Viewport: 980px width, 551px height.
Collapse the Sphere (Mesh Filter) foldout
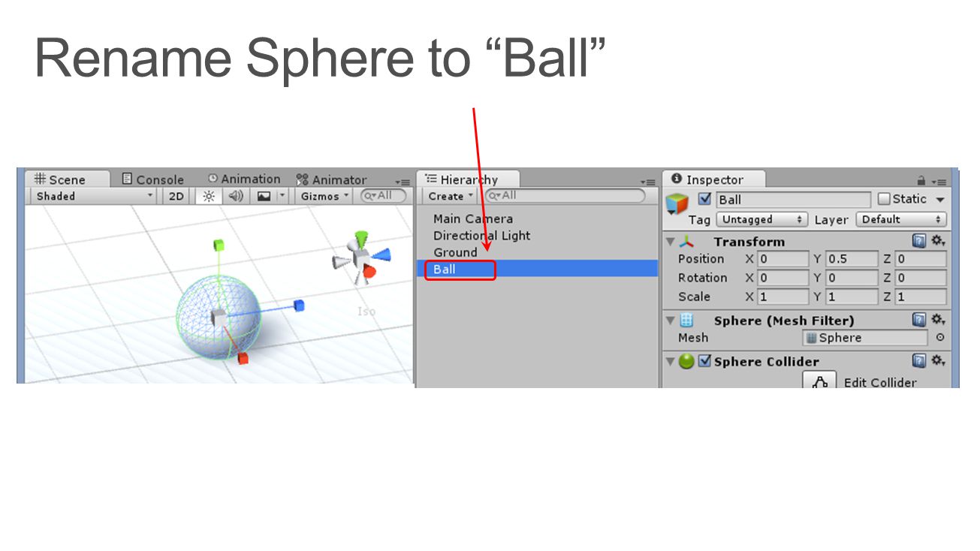[671, 321]
